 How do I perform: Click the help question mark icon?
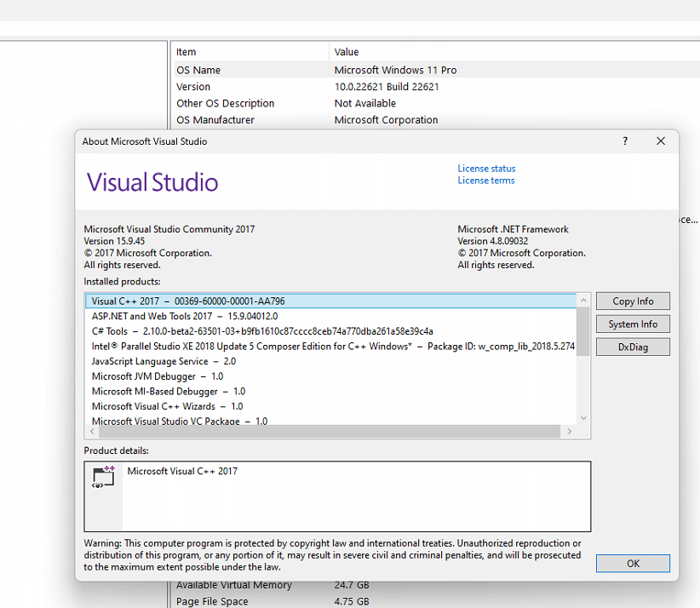pyautogui.click(x=624, y=141)
